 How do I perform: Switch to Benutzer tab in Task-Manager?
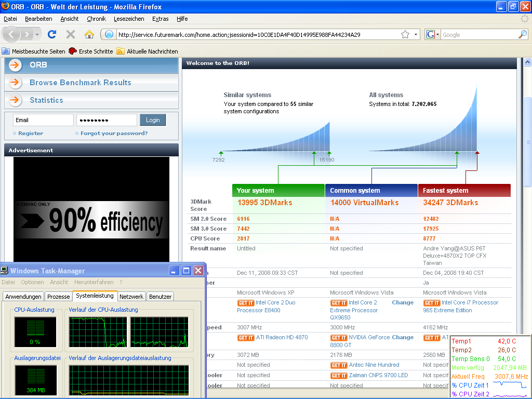(x=160, y=297)
